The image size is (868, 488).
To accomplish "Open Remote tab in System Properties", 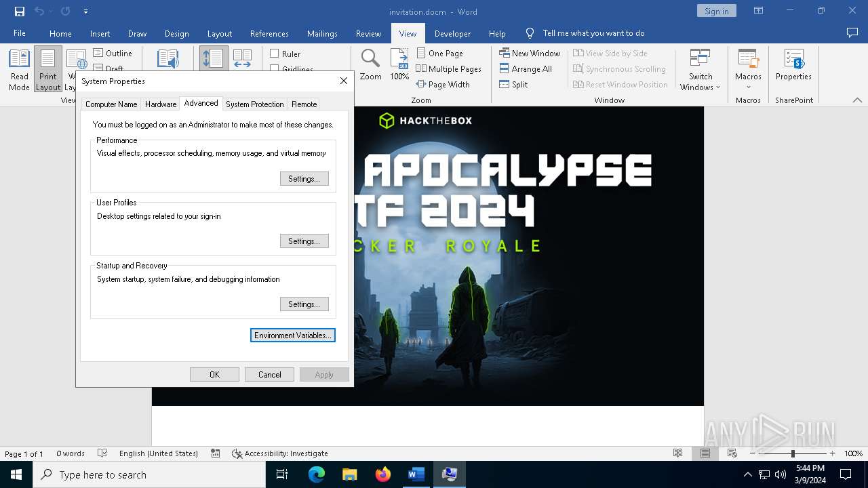I will 304,104.
